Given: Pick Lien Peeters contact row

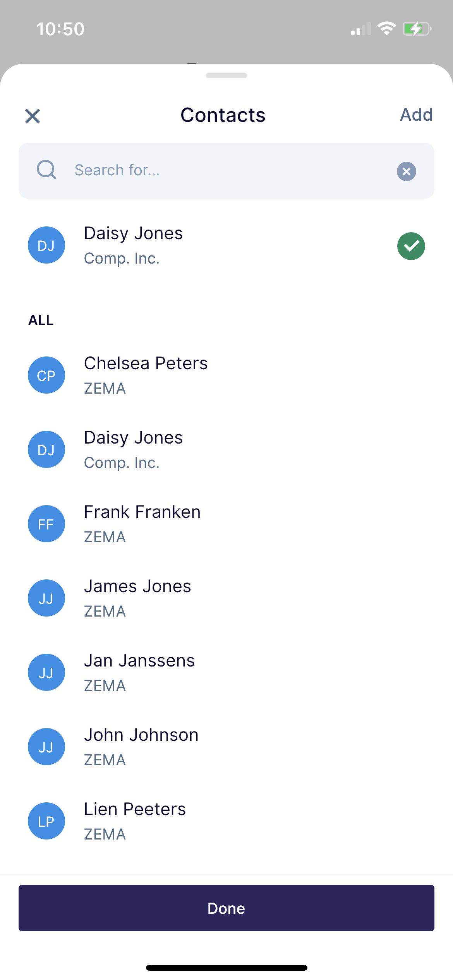Looking at the screenshot, I should pyautogui.click(x=226, y=821).
